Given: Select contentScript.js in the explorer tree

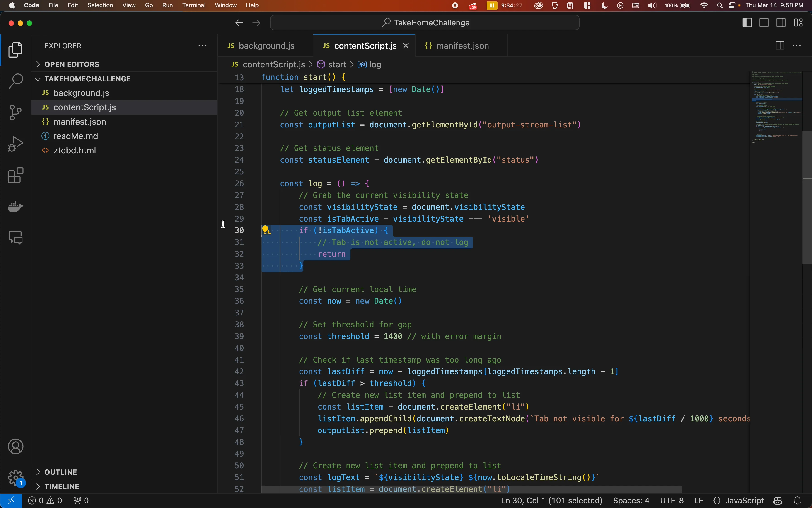Looking at the screenshot, I should (x=124, y=107).
